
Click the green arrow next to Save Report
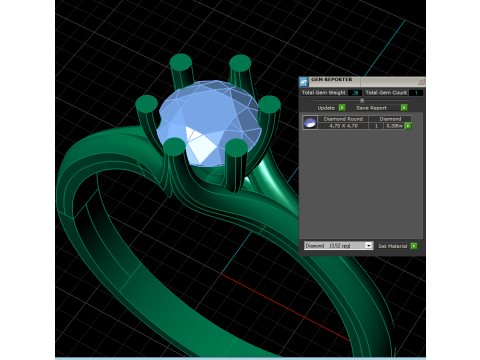pyautogui.click(x=404, y=108)
